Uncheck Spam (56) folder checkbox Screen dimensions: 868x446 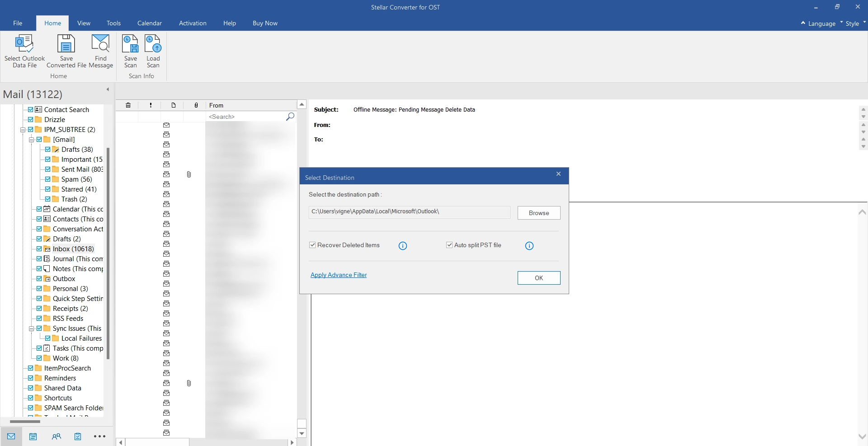coord(48,179)
